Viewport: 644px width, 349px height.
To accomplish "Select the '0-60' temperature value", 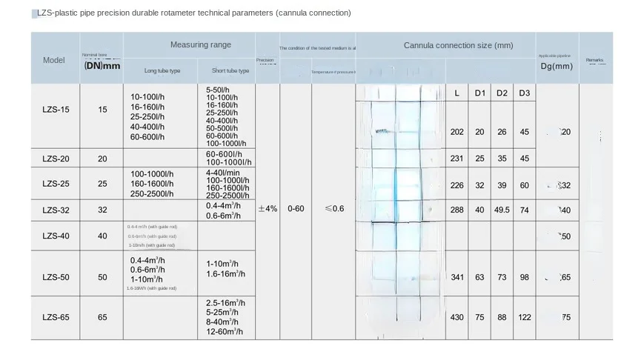I will (296, 208).
